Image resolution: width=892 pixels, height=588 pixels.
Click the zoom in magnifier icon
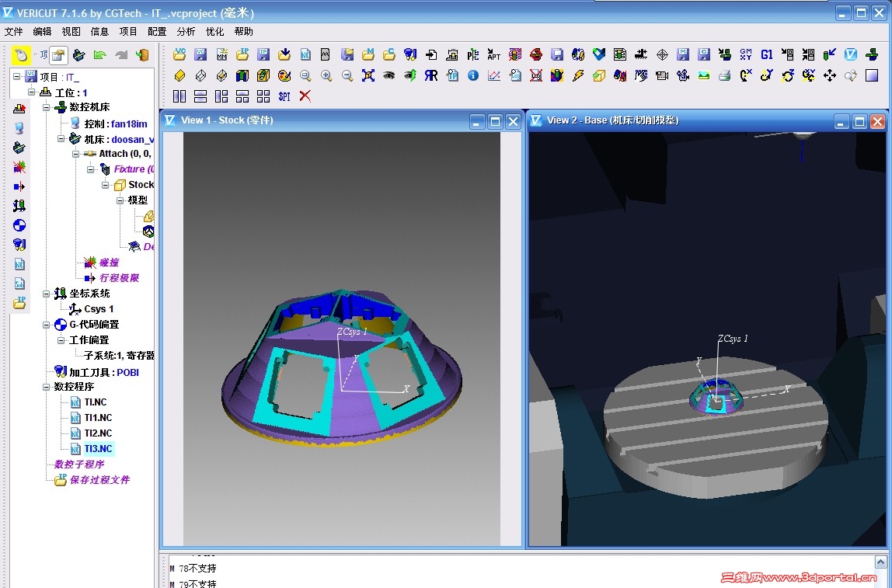326,75
